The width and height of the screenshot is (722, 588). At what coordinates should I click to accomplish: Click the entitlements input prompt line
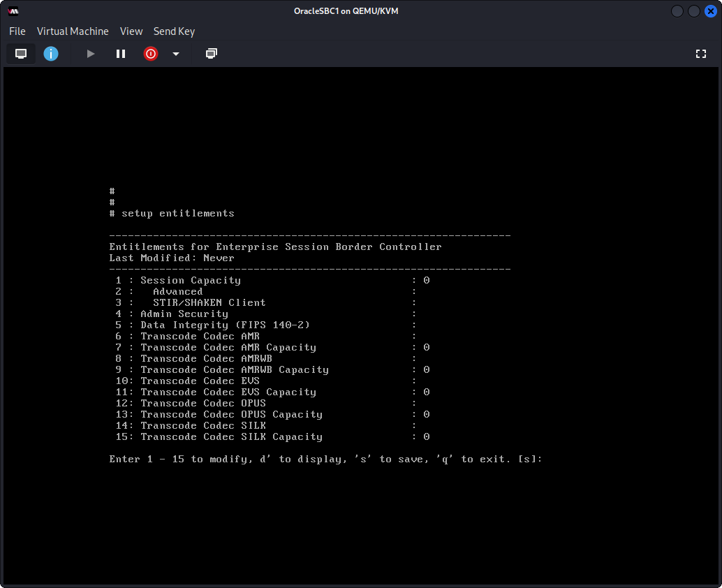pyautogui.click(x=325, y=460)
